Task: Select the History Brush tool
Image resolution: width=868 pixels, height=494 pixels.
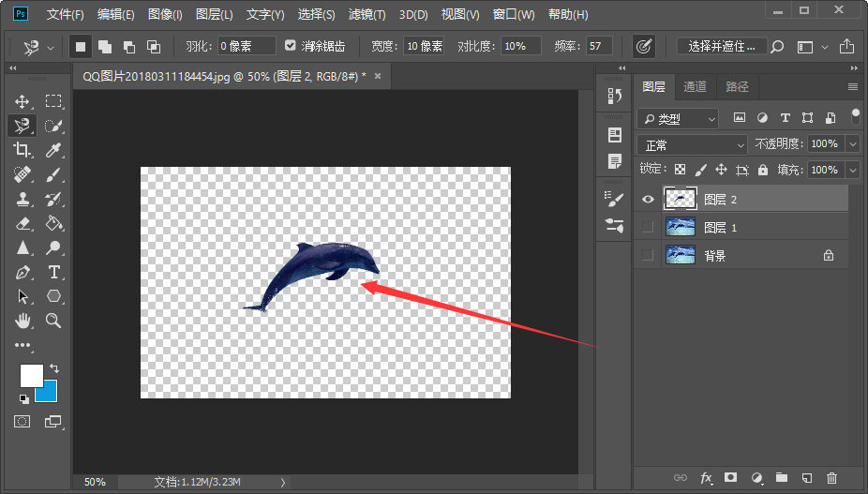Action: coord(53,199)
